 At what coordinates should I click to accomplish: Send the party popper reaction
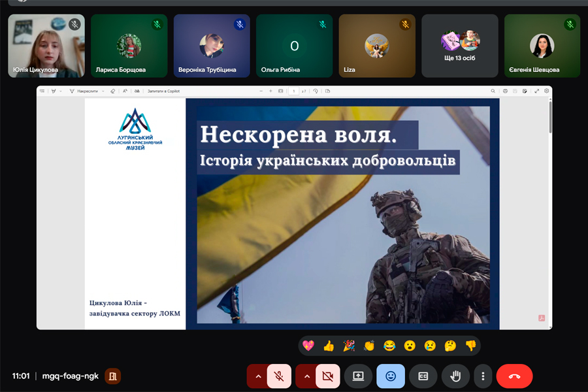[x=349, y=346]
